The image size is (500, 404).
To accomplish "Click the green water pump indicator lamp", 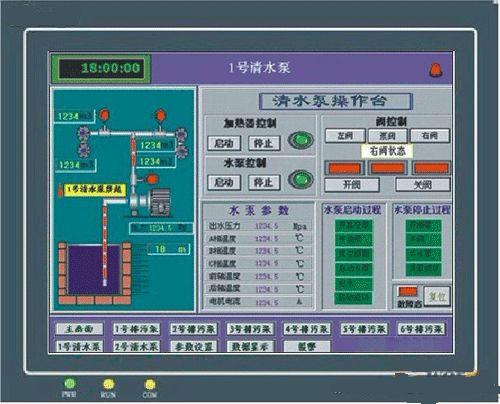I will 301,179.
